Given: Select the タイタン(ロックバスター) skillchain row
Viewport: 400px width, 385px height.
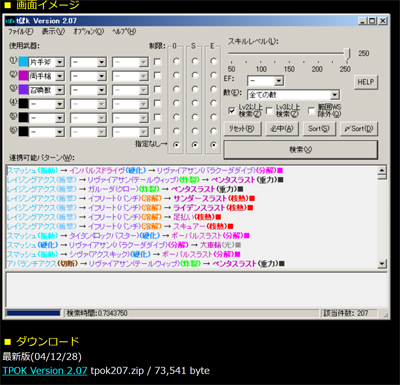Looking at the screenshot, I should pyautogui.click(x=128, y=236).
